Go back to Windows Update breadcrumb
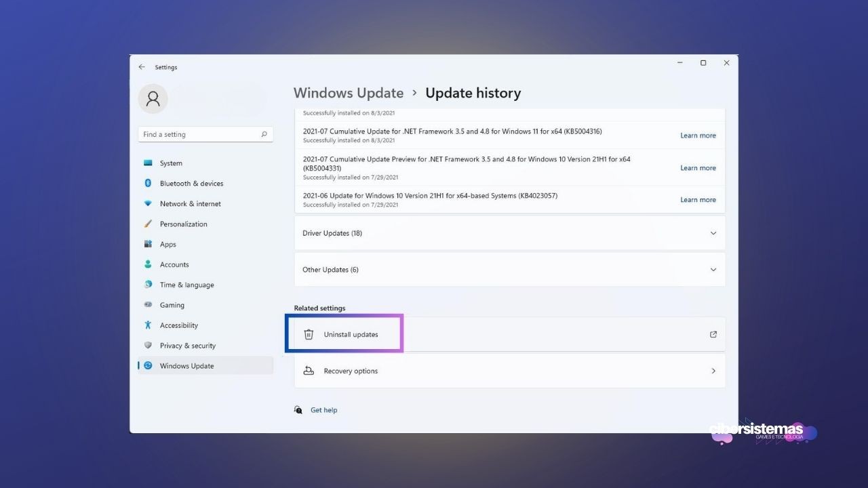The image size is (868, 488). click(349, 93)
